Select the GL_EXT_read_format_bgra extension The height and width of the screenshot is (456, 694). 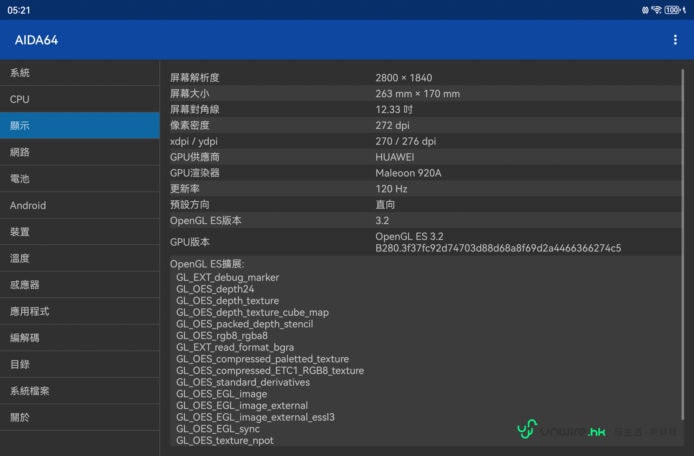[235, 348]
